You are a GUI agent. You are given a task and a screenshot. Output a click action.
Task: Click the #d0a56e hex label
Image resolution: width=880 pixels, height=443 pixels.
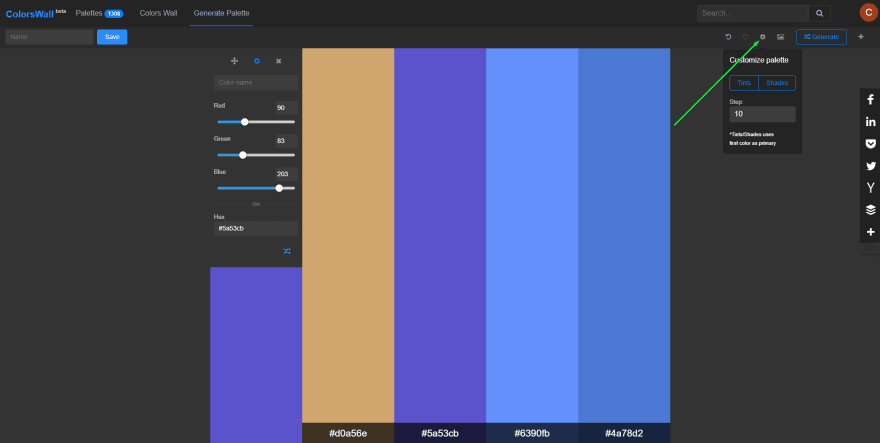point(348,433)
